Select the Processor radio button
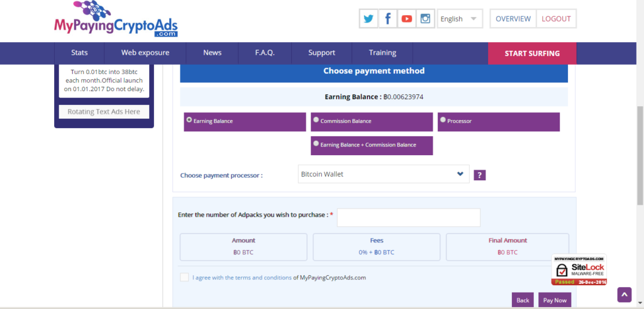644x309 pixels. 443,120
